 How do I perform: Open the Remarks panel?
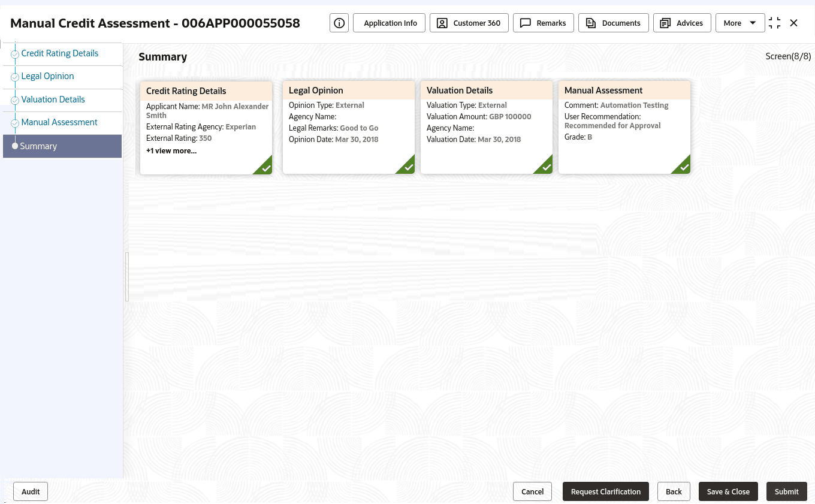coord(544,23)
